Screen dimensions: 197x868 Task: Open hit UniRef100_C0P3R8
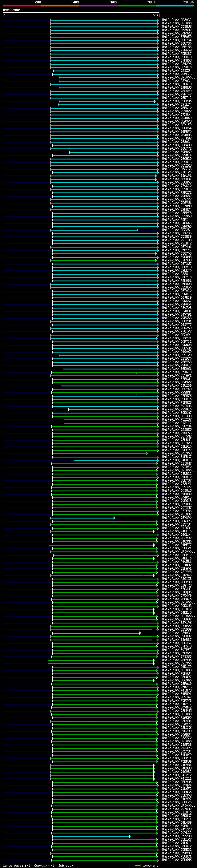pos(177,33)
